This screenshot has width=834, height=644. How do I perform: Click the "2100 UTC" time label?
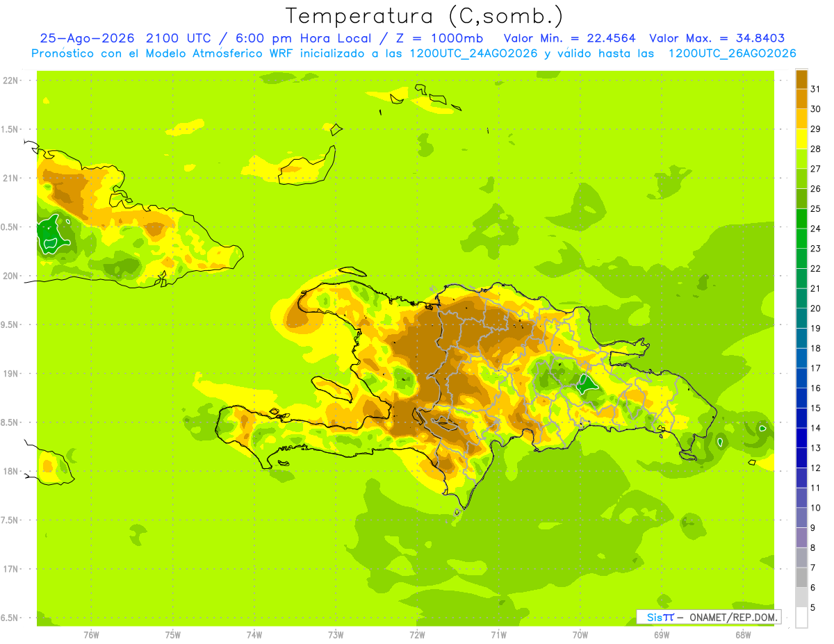click(x=179, y=38)
